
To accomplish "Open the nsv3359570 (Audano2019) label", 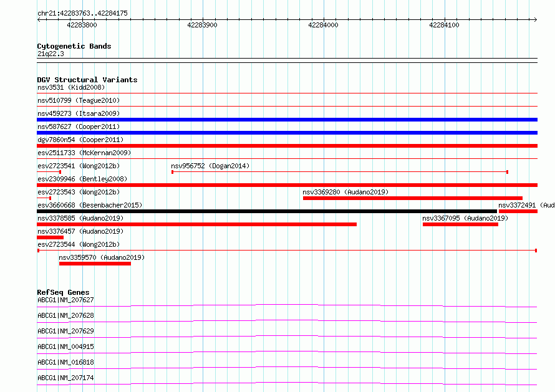I will coord(102,257).
